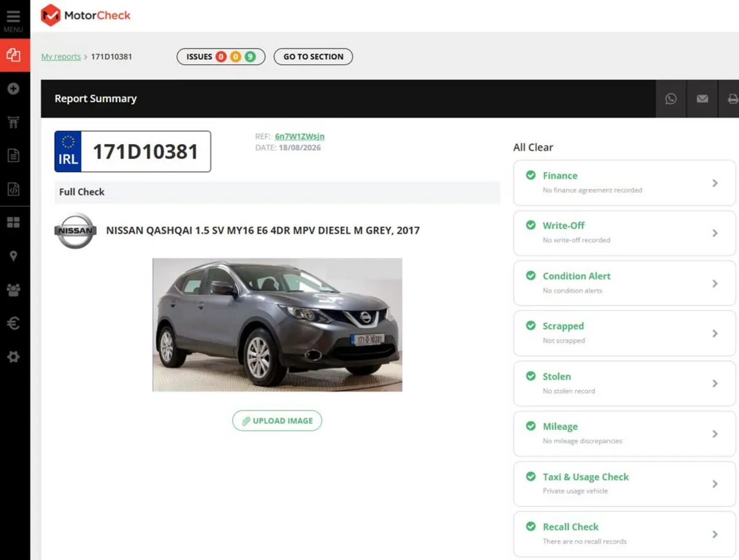This screenshot has height=560, width=739.
Task: Click the Nissan brand logo
Action: tap(75, 231)
